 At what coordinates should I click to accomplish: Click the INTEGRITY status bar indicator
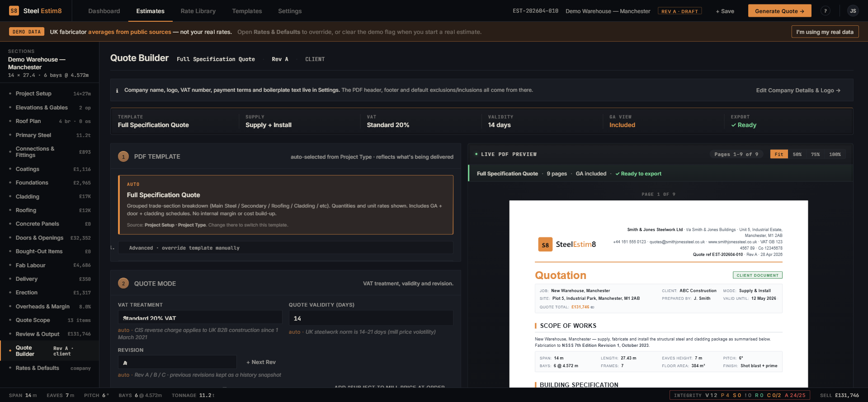tap(740, 395)
